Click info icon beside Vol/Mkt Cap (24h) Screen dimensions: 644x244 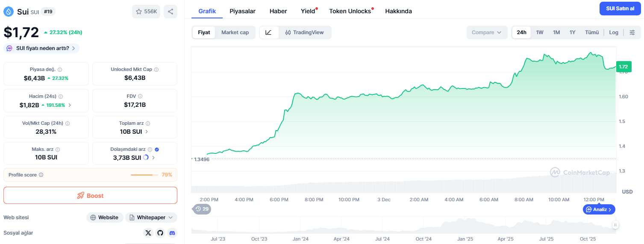[68, 123]
